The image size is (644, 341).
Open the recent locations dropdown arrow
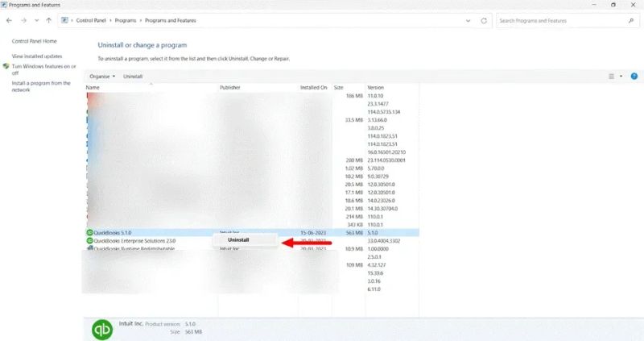tap(36, 21)
